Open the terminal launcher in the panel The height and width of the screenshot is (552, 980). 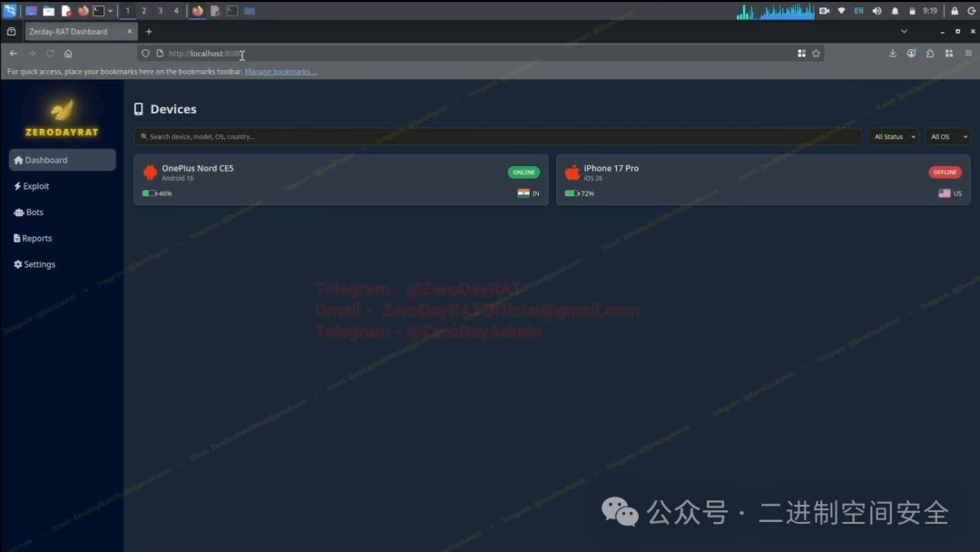point(99,11)
